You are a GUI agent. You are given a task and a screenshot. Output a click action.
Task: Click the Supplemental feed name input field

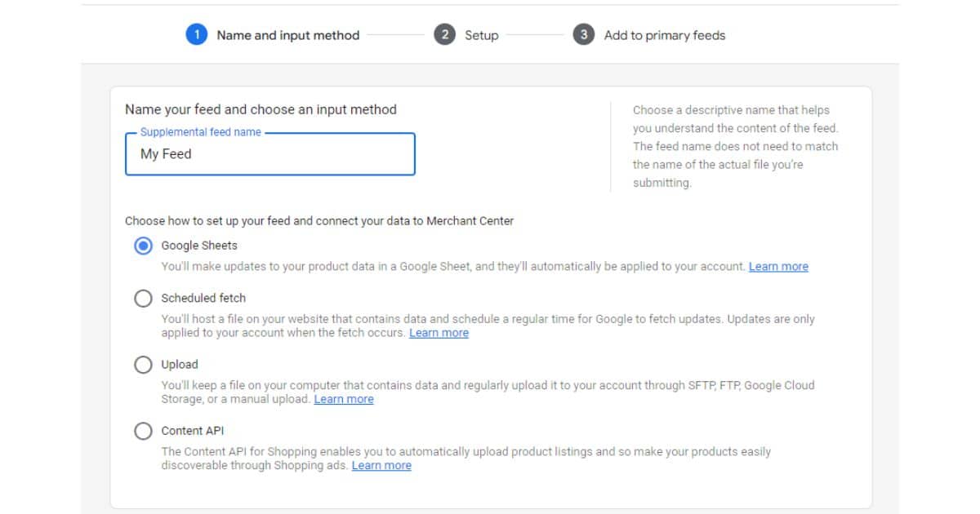(269, 153)
